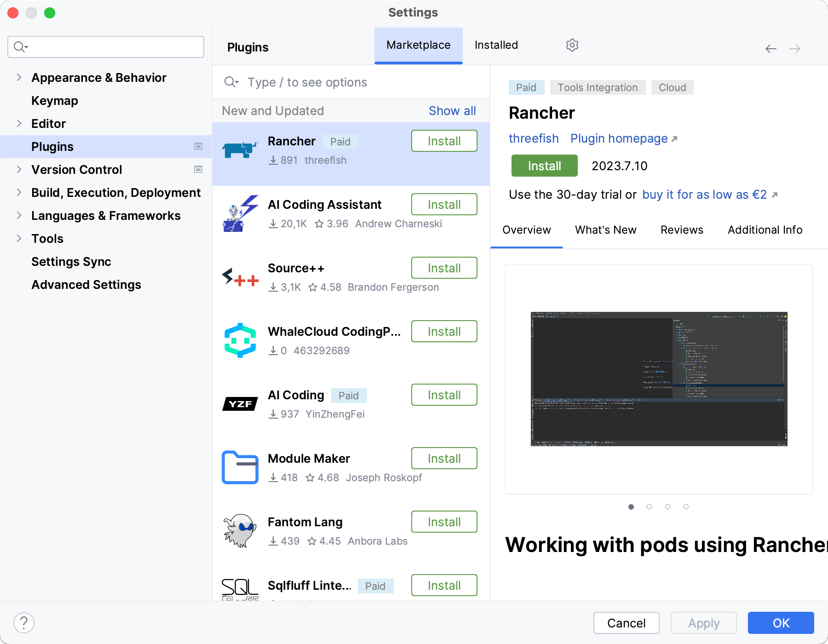Click the Rancher bull plugin icon
This screenshot has width=828, height=644.
point(240,150)
